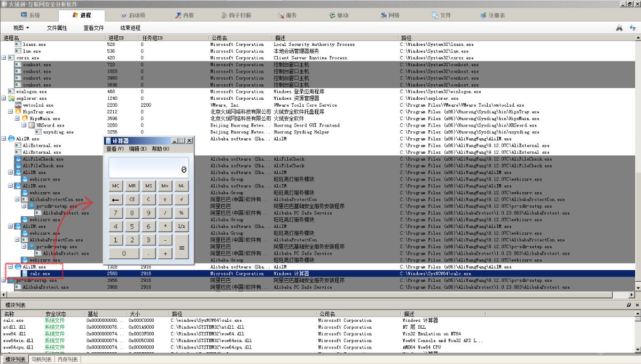Switch to the 内核 tab

pyautogui.click(x=185, y=15)
